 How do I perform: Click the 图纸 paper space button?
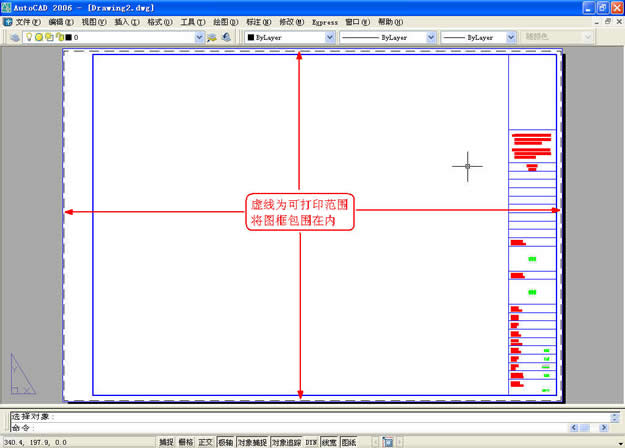(x=349, y=442)
